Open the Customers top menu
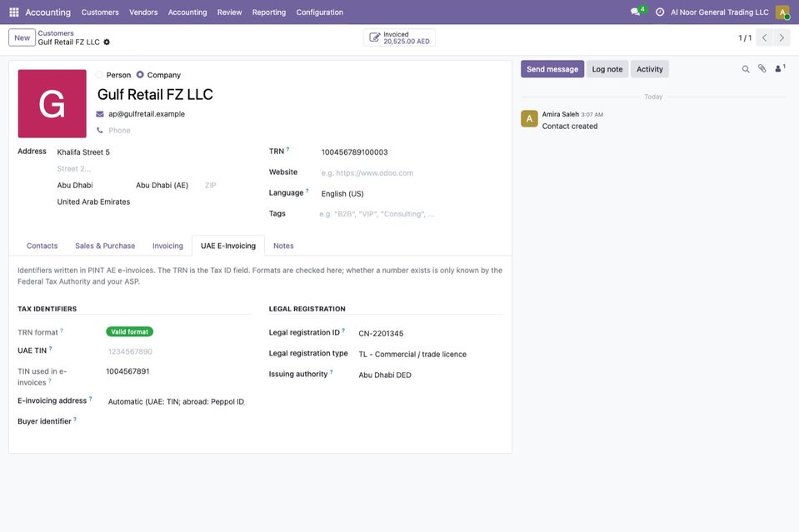 click(x=100, y=12)
